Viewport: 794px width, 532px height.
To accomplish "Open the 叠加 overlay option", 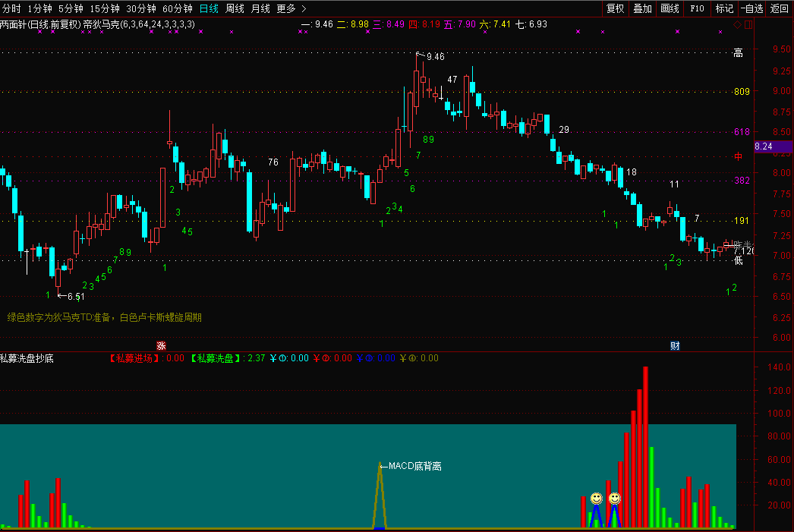I will coord(643,8).
